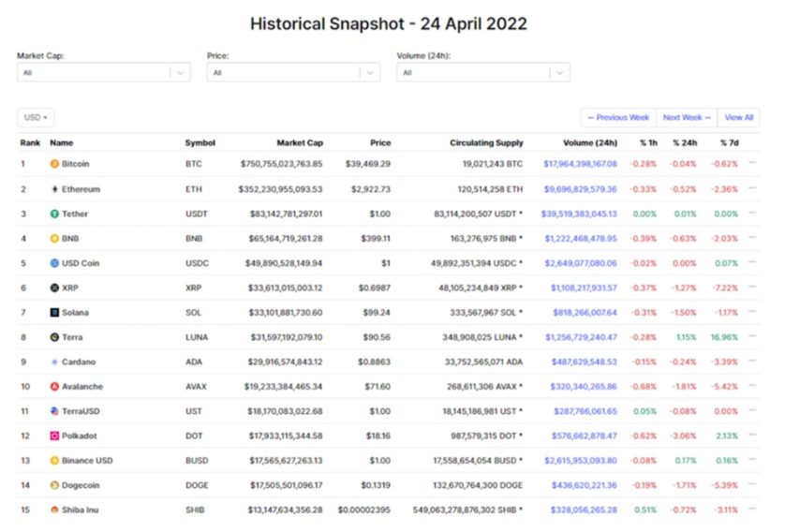
Task: Sort table by Market Cap column header
Action: click(x=299, y=143)
